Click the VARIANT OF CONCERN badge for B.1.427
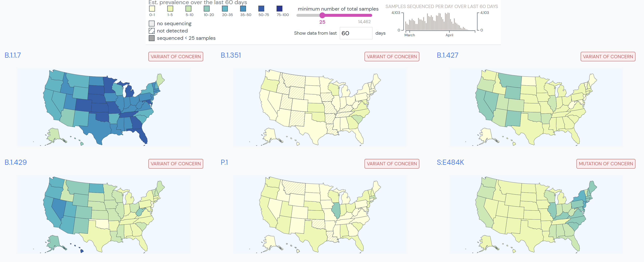The width and height of the screenshot is (644, 262). point(608,57)
